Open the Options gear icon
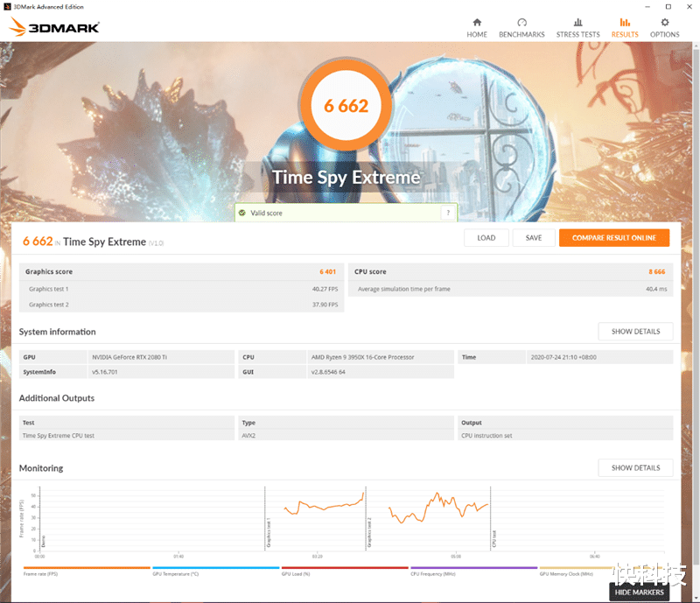 click(x=665, y=23)
